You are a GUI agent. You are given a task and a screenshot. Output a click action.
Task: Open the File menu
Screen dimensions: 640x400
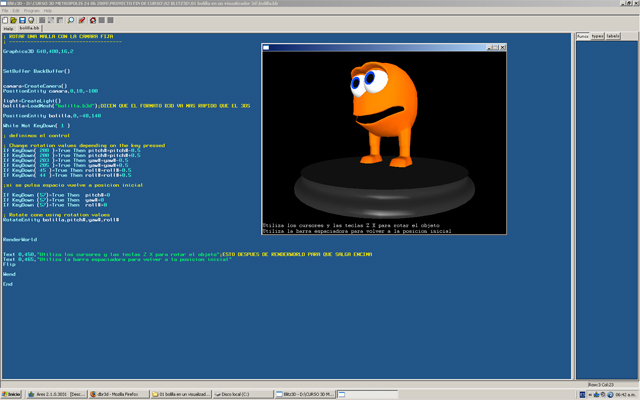tap(5, 11)
